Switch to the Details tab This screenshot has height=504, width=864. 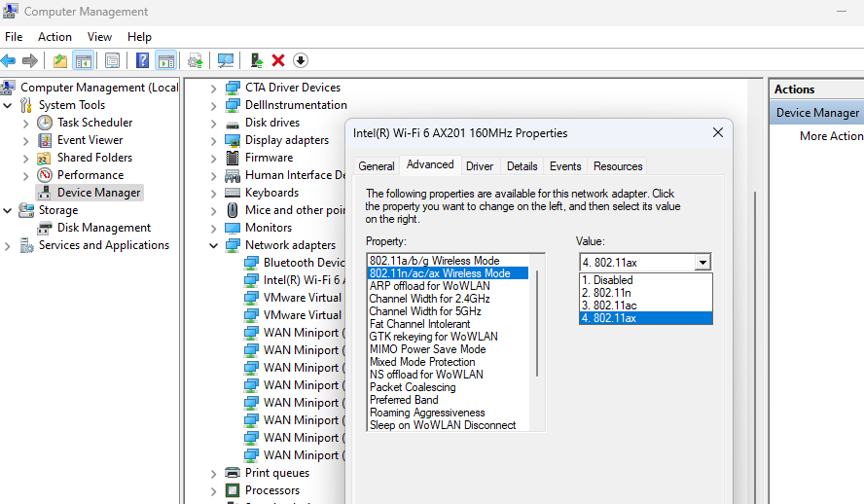pos(522,166)
